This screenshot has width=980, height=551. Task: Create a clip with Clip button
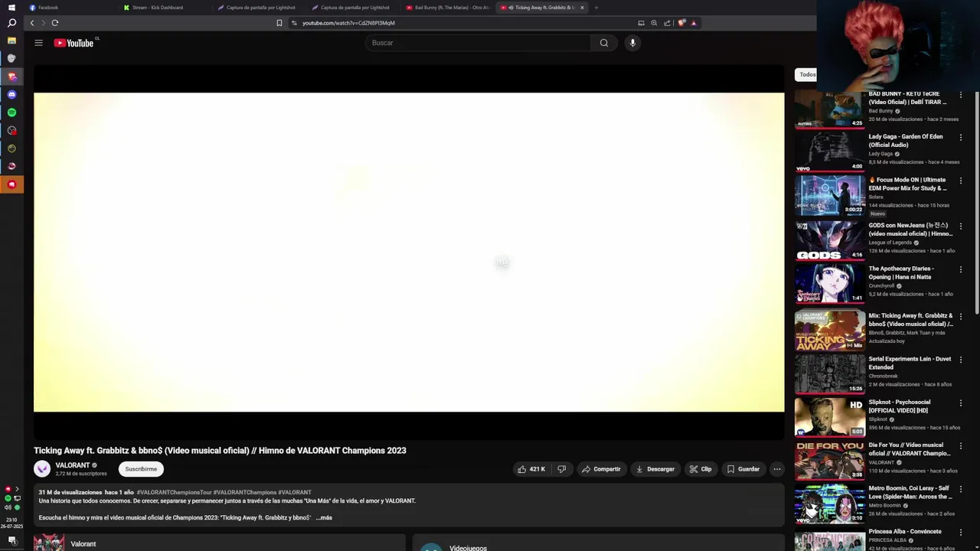pos(700,469)
